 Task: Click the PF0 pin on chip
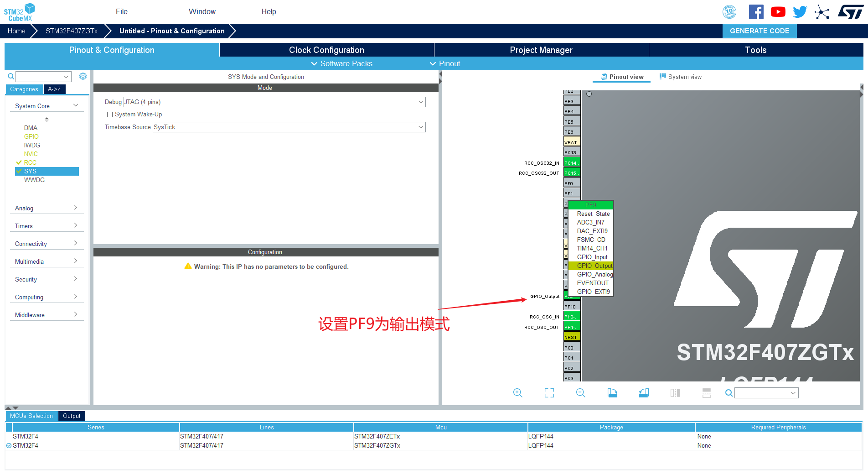tap(572, 183)
